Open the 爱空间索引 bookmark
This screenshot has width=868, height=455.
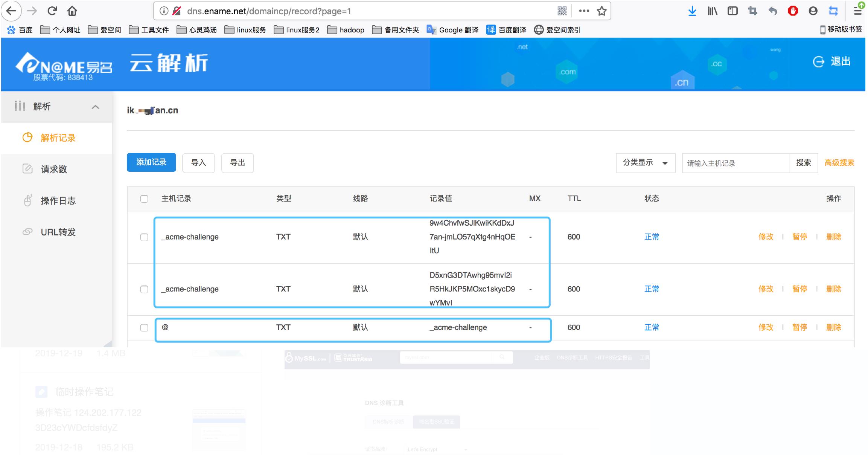coord(557,30)
